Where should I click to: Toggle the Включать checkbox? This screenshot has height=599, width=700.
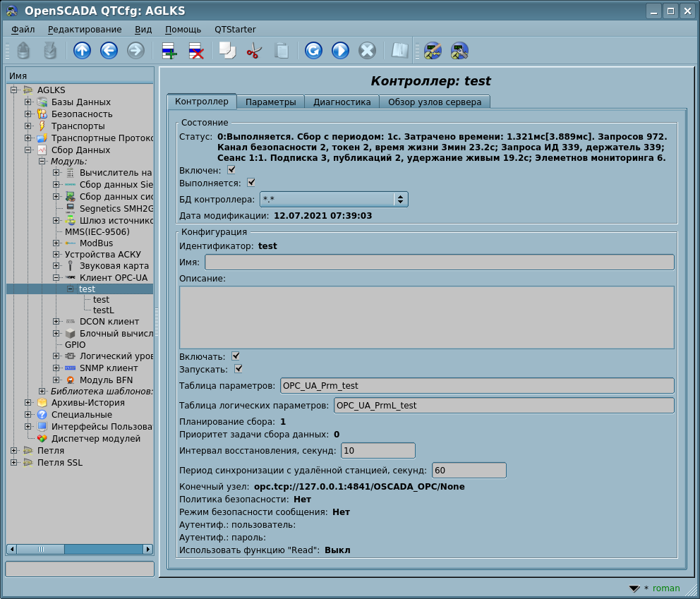(x=235, y=356)
